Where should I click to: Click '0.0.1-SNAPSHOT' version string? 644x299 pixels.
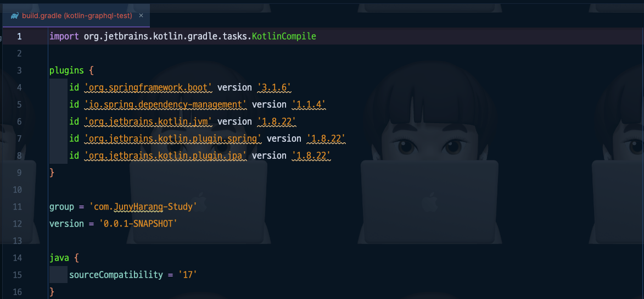138,224
